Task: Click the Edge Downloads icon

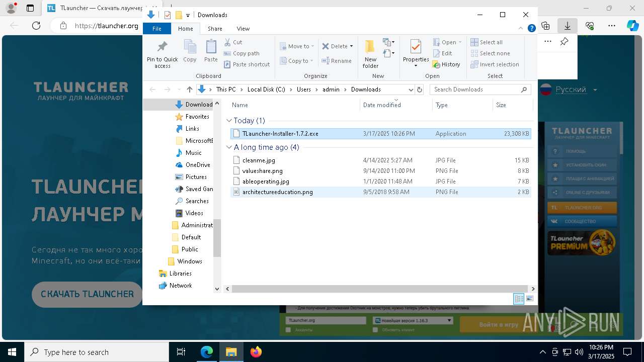Action: point(567,26)
